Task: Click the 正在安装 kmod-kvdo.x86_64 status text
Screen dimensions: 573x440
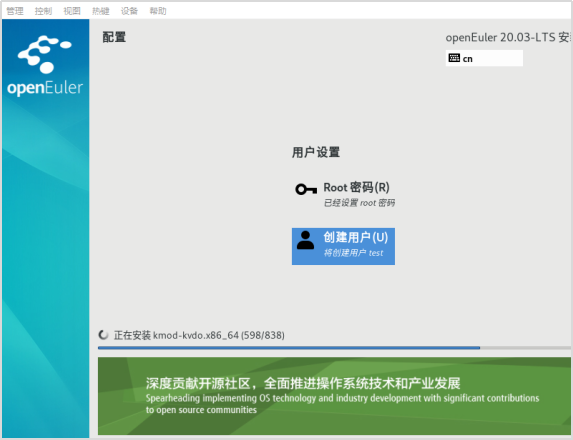Action: [199, 335]
